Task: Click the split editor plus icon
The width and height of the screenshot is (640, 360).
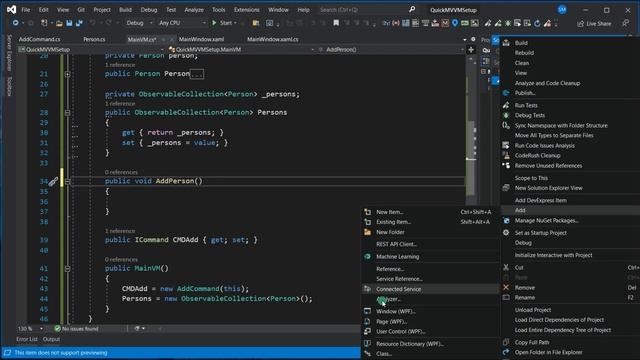Action: pos(471,50)
